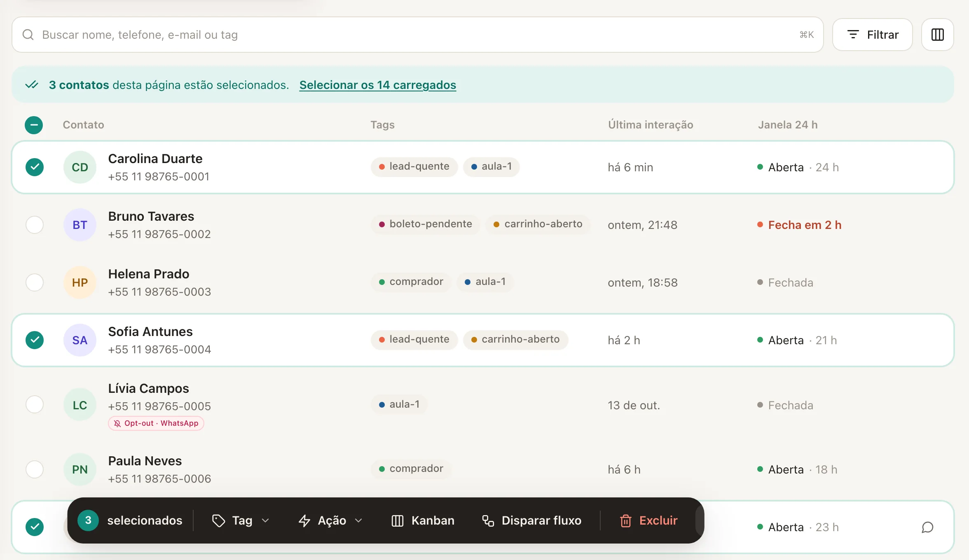The image size is (969, 560).
Task: Click the Última interação column header
Action: (651, 125)
